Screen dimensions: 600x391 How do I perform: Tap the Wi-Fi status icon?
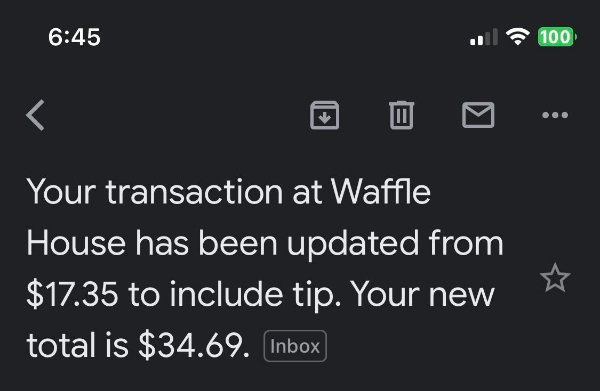(517, 37)
